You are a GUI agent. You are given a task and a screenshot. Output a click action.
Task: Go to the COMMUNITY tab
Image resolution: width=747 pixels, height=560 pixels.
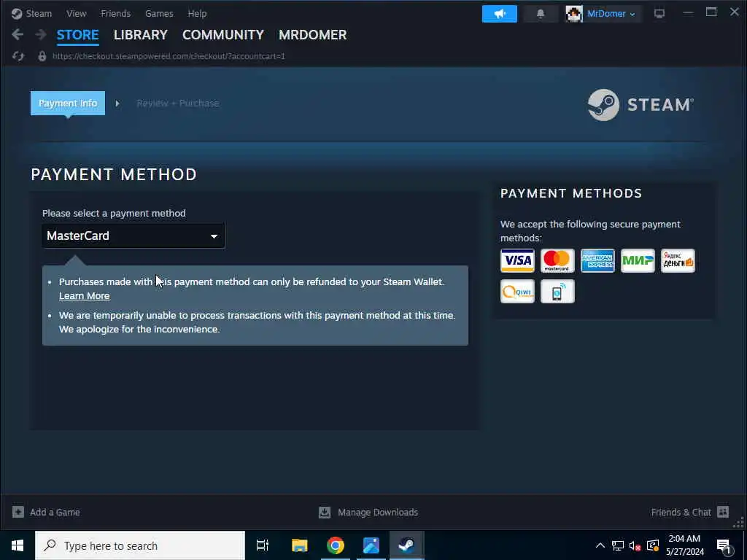click(x=223, y=35)
